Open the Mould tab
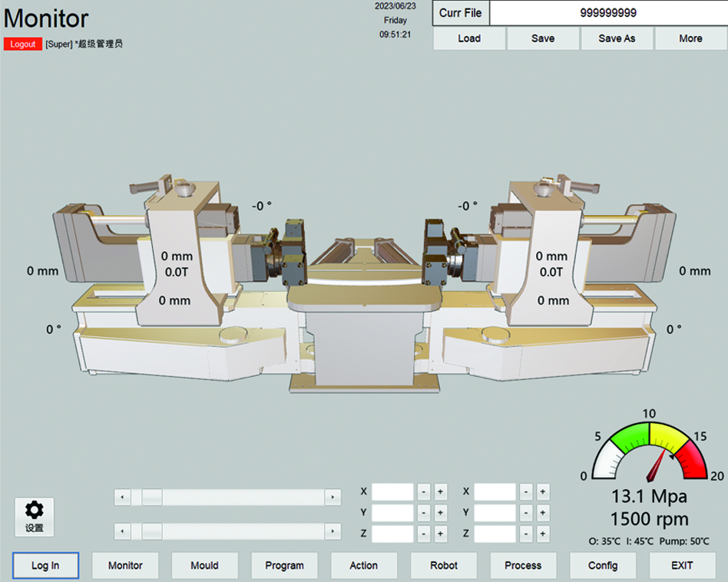728x582 pixels. 205,565
